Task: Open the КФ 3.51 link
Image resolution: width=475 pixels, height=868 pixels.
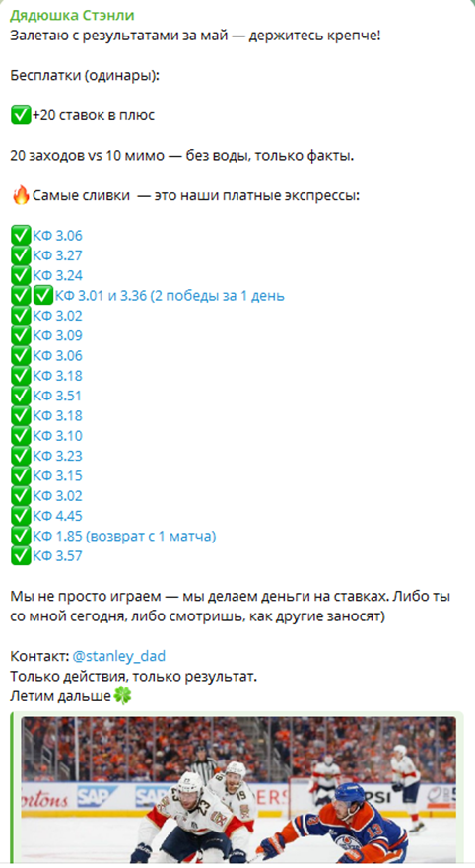Action: tap(57, 396)
